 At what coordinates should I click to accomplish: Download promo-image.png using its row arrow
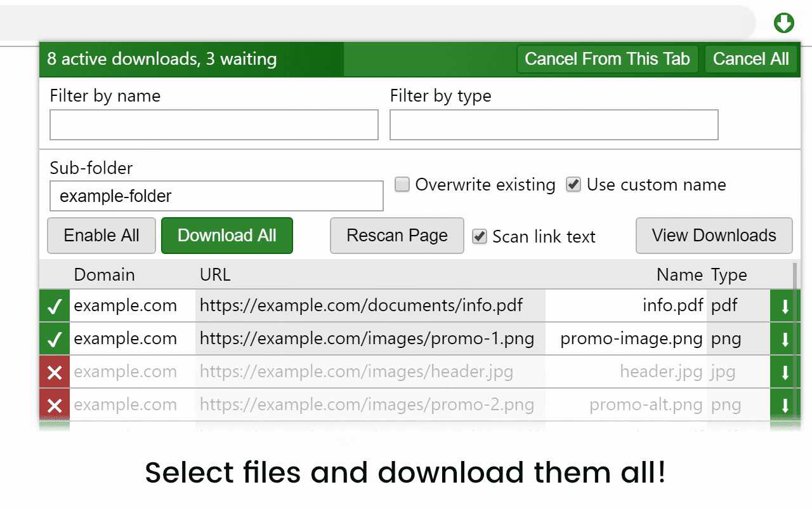tap(785, 339)
